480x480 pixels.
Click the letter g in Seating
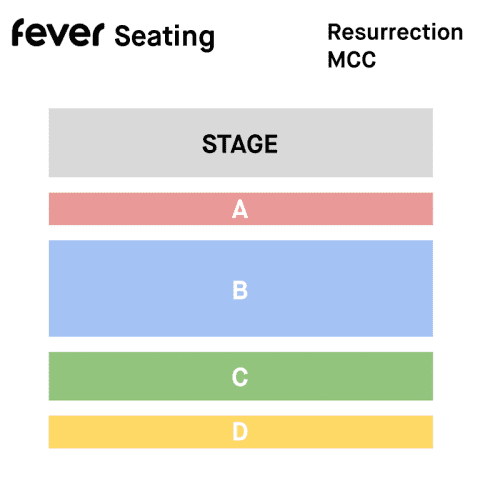coord(207,40)
